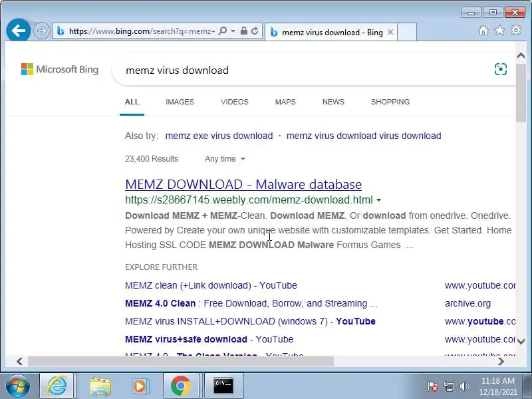532x399 pixels.
Task: Switch to the SHOPPING tab
Action: (x=390, y=102)
